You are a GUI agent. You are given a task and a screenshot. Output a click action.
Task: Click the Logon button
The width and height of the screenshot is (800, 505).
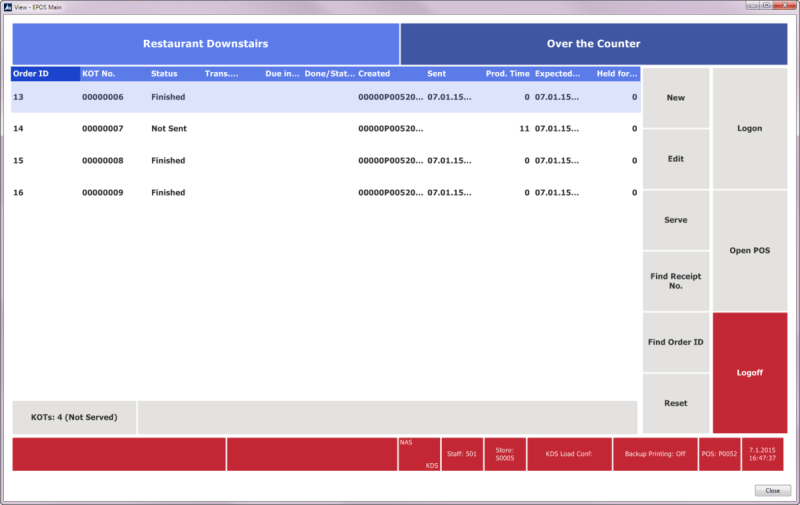point(749,128)
